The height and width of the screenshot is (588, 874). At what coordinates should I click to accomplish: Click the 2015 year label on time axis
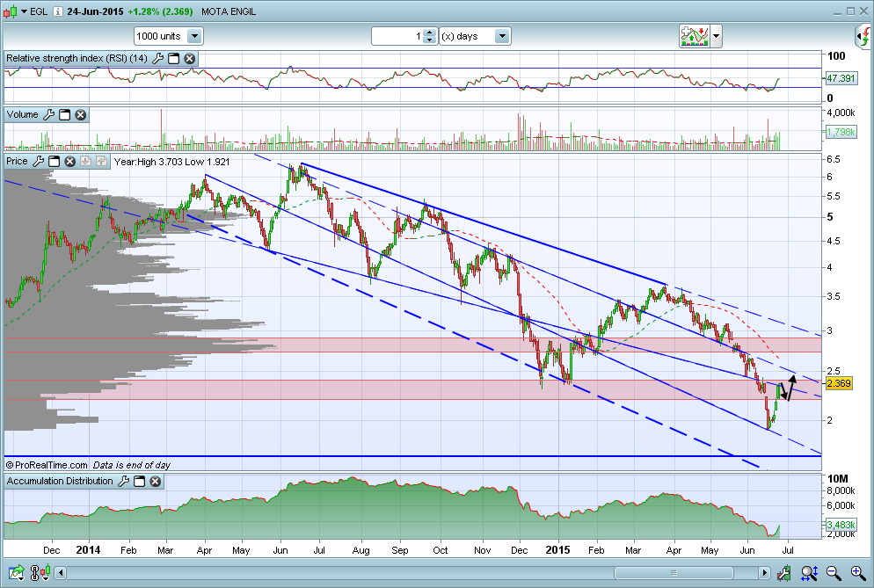(558, 551)
